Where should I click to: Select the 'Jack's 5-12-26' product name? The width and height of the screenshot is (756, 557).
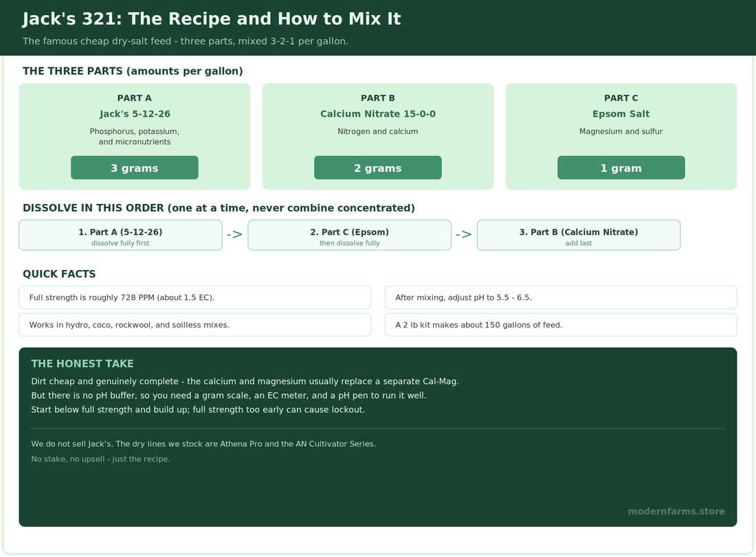click(x=135, y=114)
